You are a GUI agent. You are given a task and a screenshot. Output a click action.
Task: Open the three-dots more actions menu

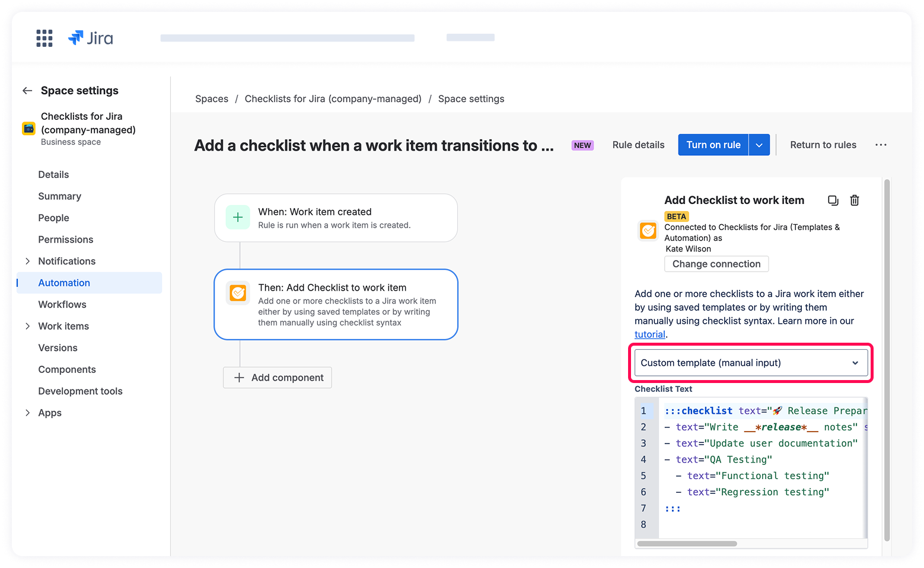pos(881,145)
